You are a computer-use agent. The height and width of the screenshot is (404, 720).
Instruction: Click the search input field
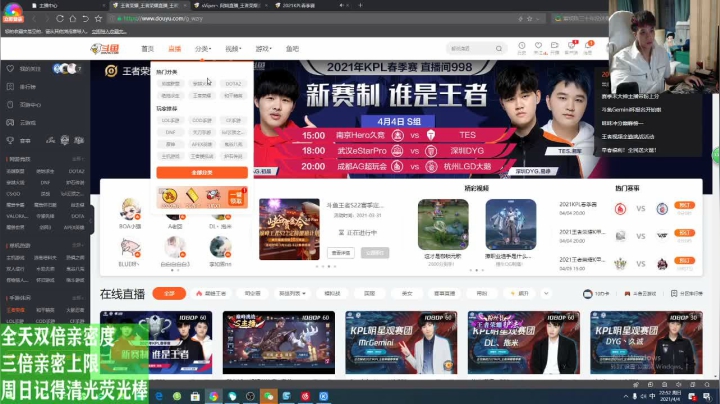coord(471,49)
